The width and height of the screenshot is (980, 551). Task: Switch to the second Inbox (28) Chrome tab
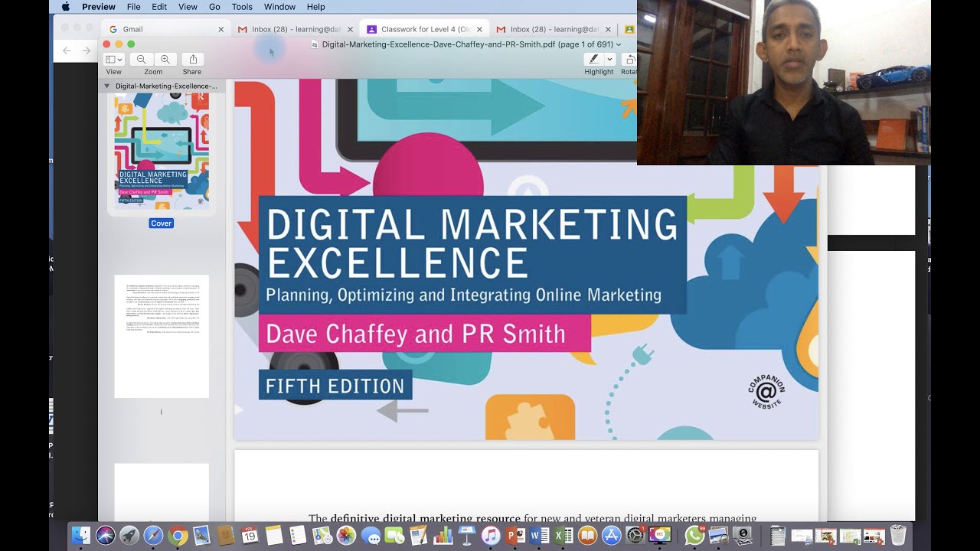553,29
